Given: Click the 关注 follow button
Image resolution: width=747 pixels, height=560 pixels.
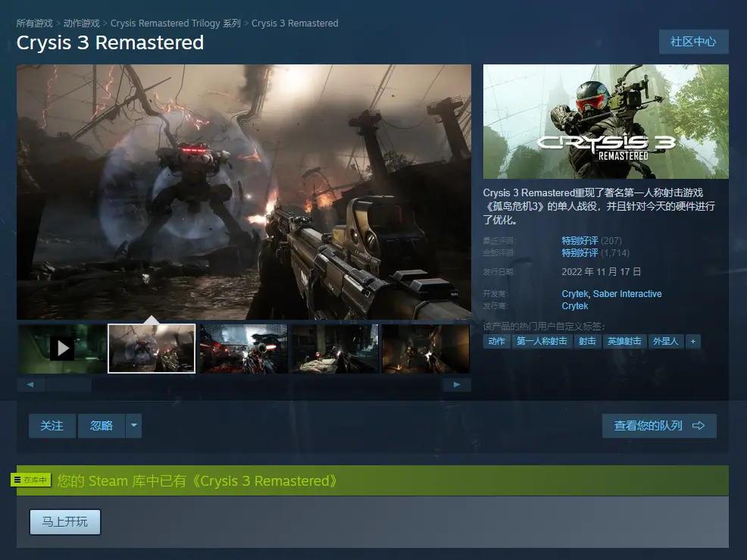Looking at the screenshot, I should click(x=52, y=426).
